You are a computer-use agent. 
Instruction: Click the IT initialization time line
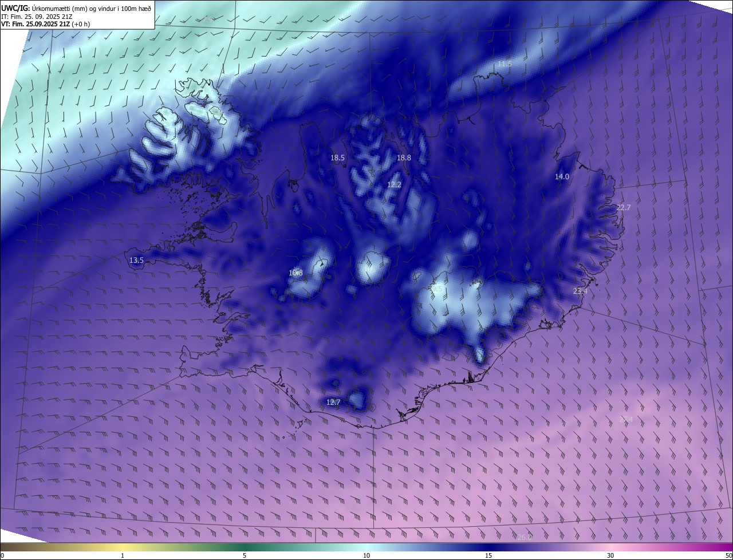pos(38,17)
